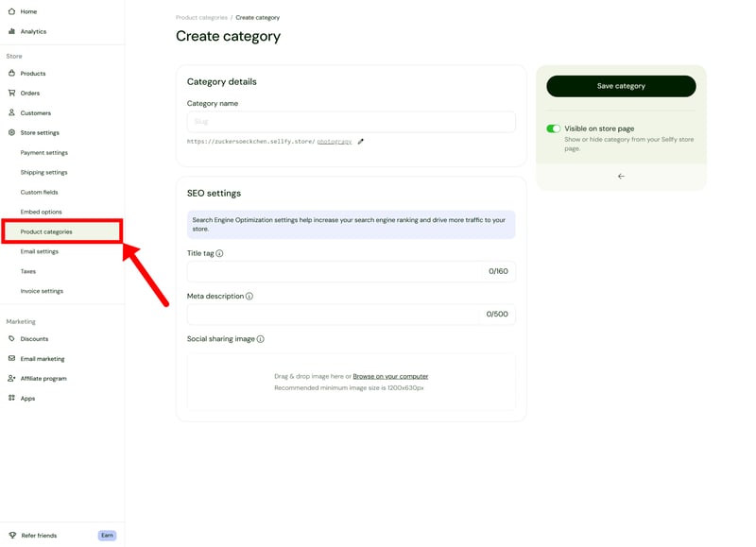Open Taxes in sidebar
Viewport: 756px width, 547px height.
28,271
